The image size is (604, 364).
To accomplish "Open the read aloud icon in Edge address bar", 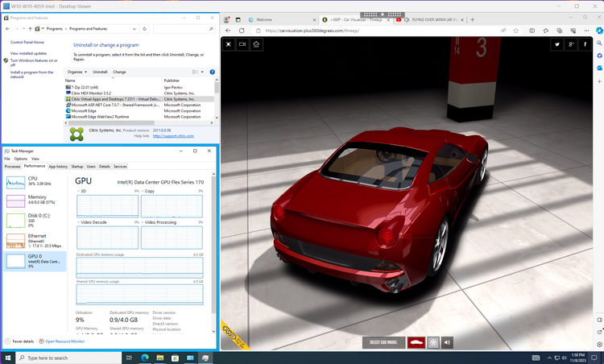I will 503,31.
